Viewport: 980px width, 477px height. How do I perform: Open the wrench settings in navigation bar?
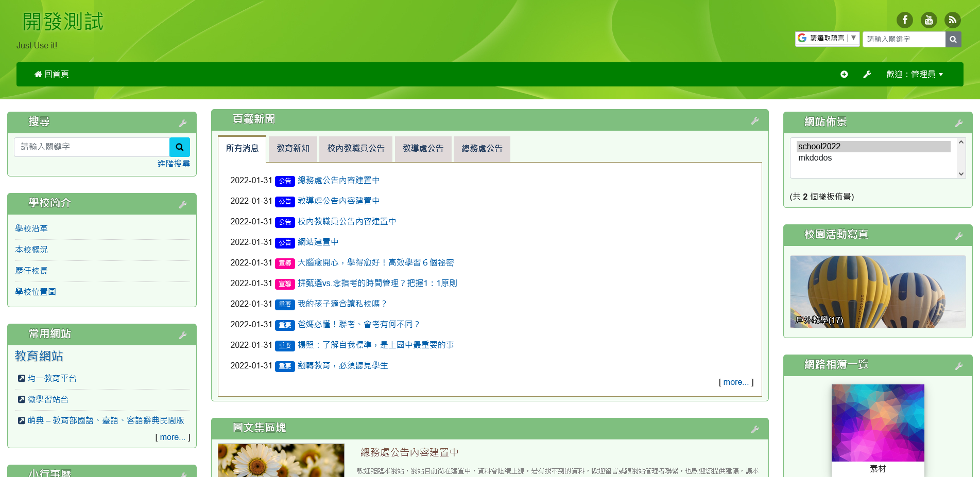tap(867, 74)
